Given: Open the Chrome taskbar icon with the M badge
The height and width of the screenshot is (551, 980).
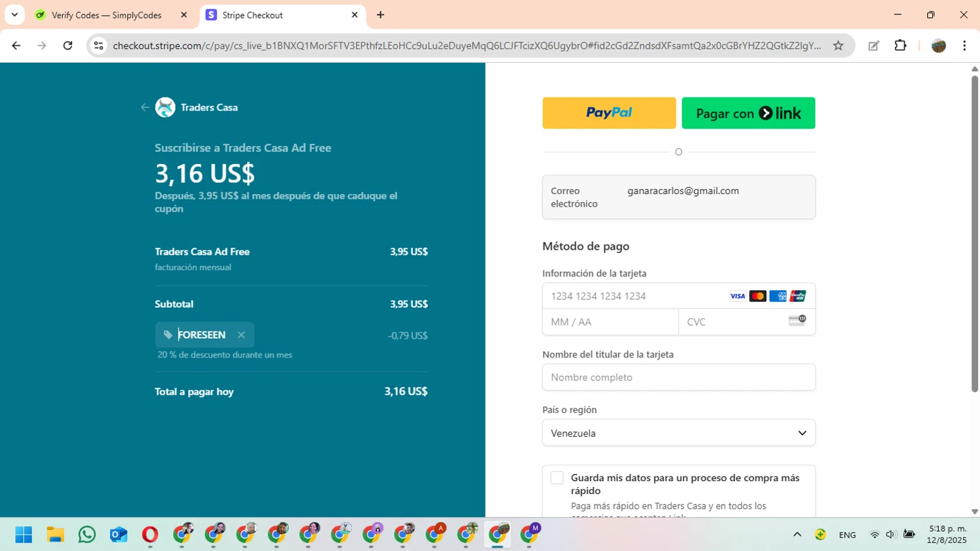Looking at the screenshot, I should pyautogui.click(x=530, y=535).
